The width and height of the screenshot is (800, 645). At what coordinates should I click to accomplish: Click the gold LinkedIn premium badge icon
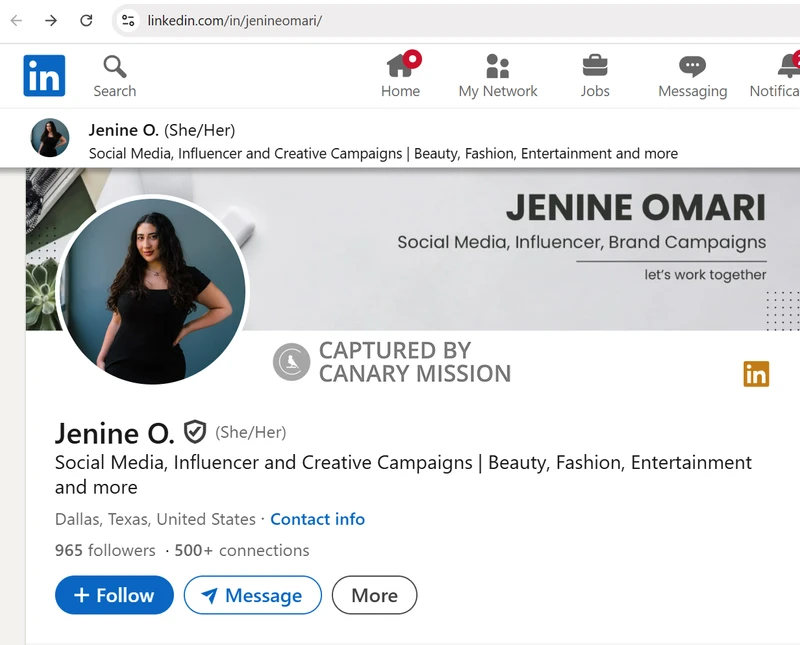[756, 374]
